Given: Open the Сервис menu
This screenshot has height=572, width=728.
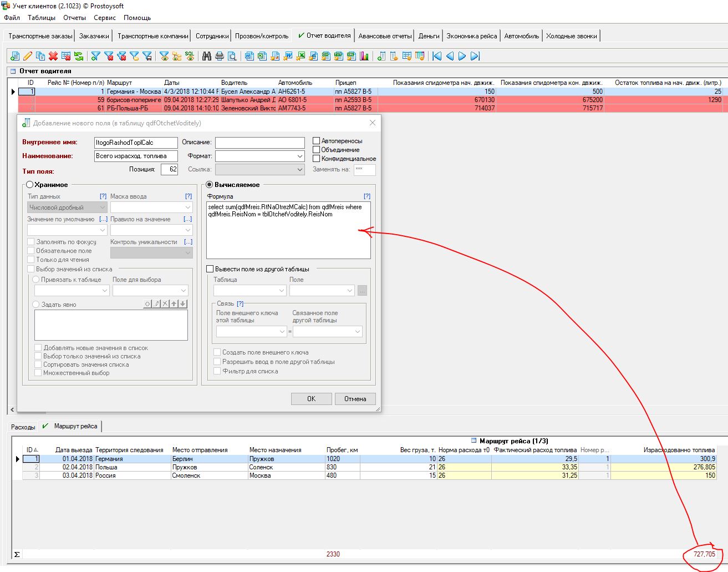Looking at the screenshot, I should [105, 18].
